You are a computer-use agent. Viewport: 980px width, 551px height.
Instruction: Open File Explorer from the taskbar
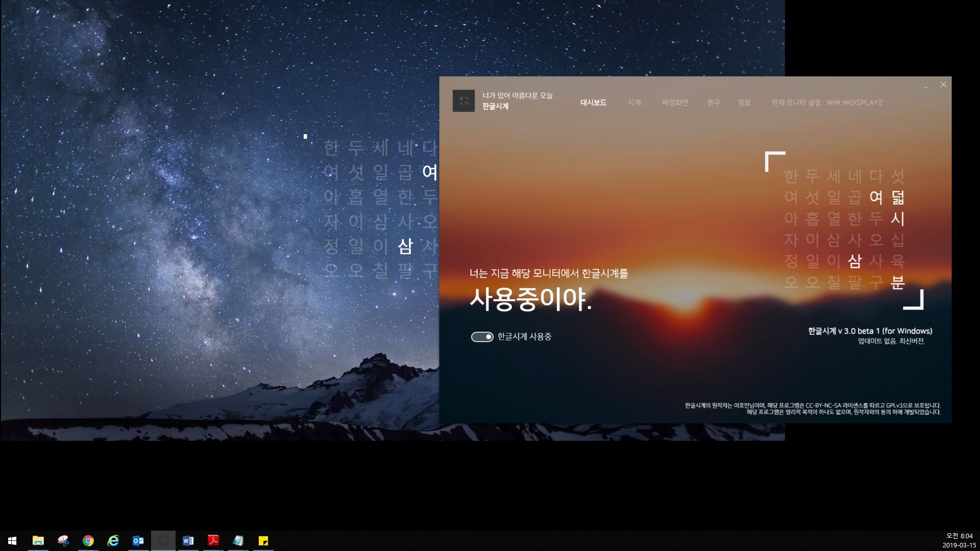[38, 540]
